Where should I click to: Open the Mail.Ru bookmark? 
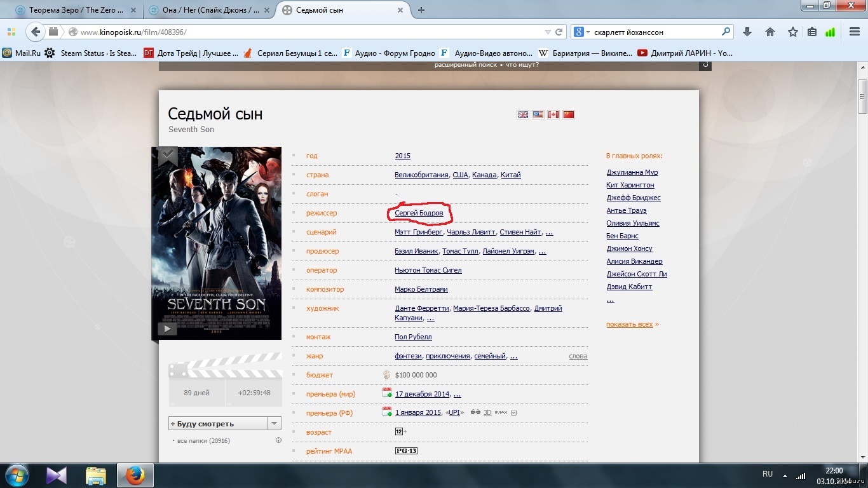pyautogui.click(x=22, y=53)
